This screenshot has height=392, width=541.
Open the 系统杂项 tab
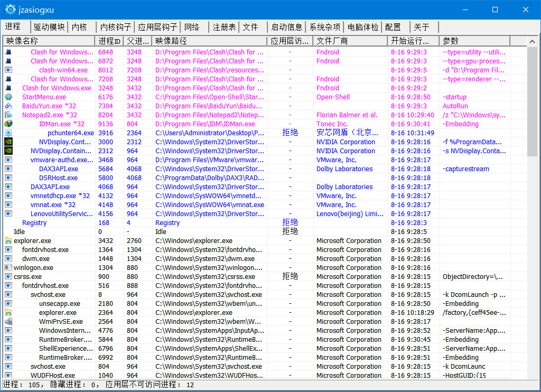[325, 27]
